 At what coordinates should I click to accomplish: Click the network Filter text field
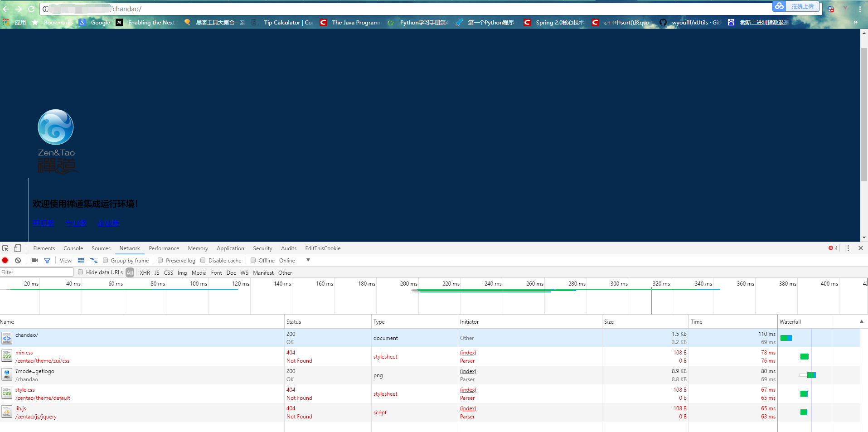point(37,272)
